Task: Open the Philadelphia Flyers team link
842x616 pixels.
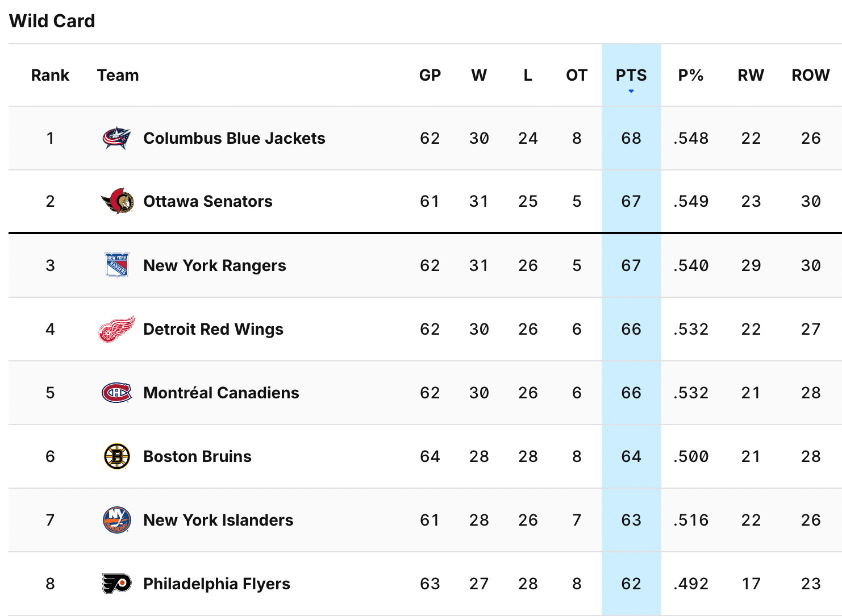Action: coord(216,584)
